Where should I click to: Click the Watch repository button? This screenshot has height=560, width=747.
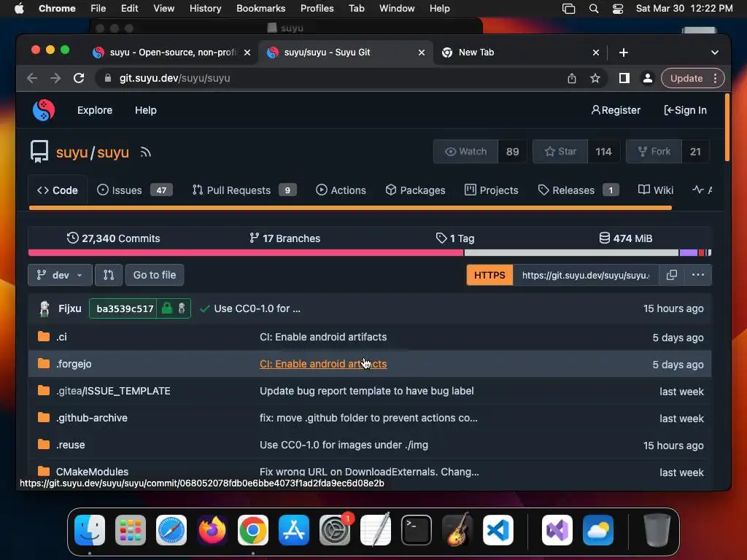(x=465, y=152)
